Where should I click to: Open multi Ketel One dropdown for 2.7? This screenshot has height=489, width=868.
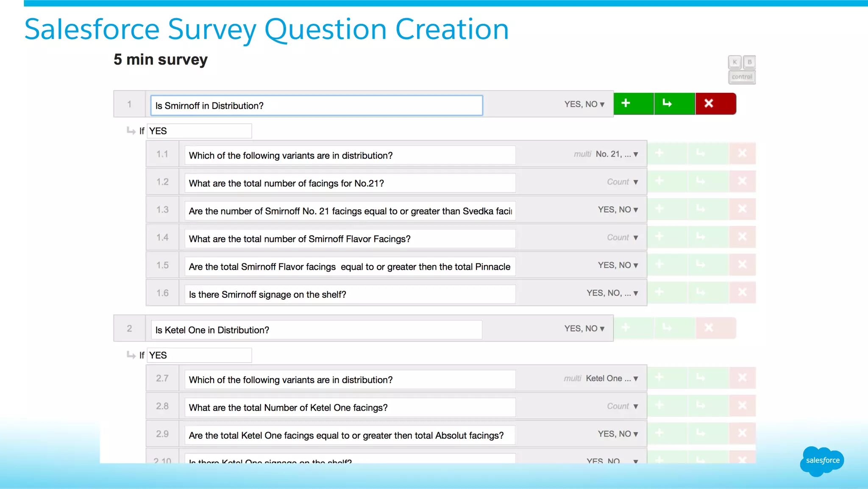(x=601, y=378)
